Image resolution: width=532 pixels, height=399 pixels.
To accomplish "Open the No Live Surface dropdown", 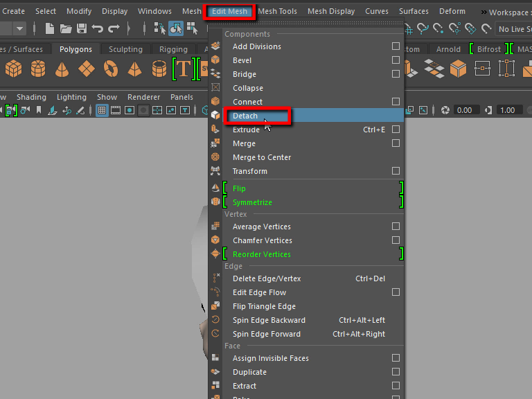I will coord(511,28).
